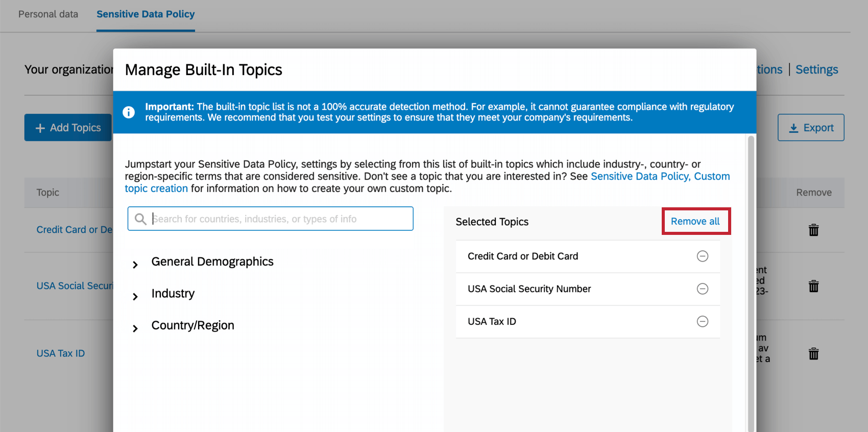
Task: Select Sensitive Data Policy tab
Action: coord(146,14)
